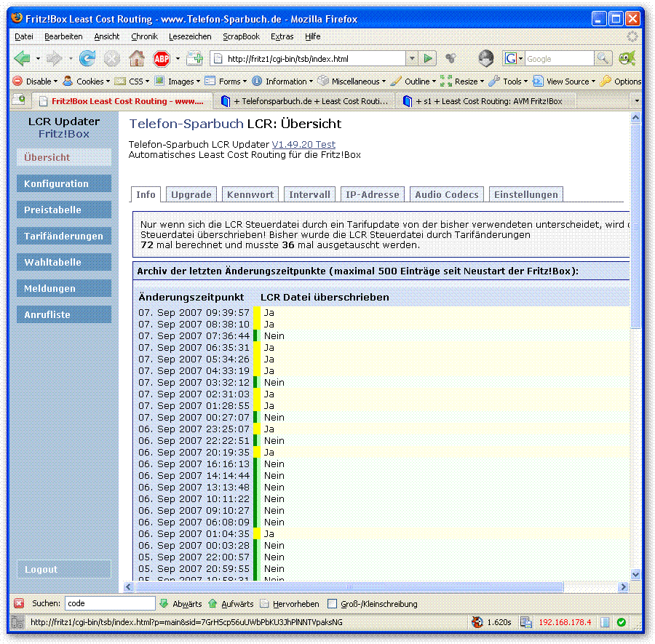Image resolution: width=655 pixels, height=644 pixels.
Task: Expand the address bar URL history dropdown
Action: pos(412,58)
